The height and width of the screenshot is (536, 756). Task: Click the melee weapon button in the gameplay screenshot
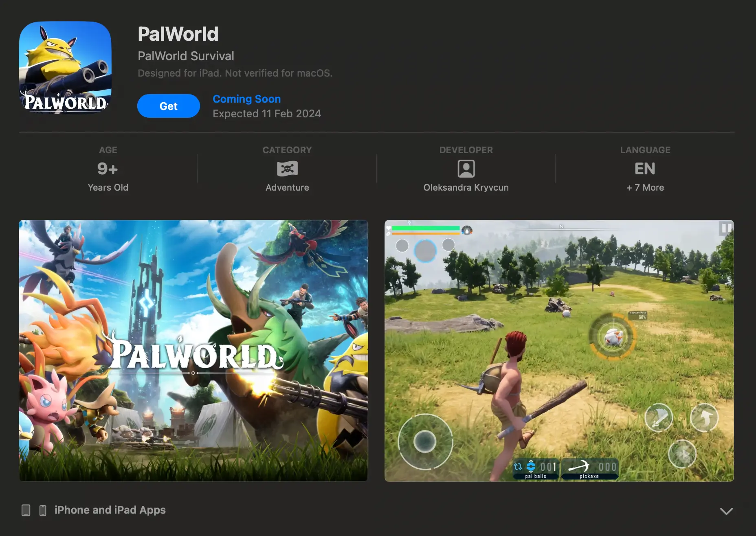pos(659,417)
